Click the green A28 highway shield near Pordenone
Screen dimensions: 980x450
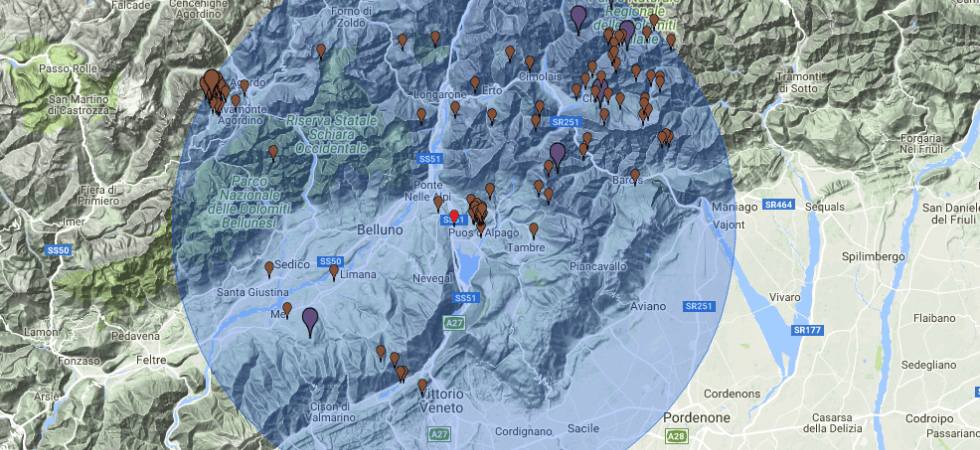click(x=677, y=435)
